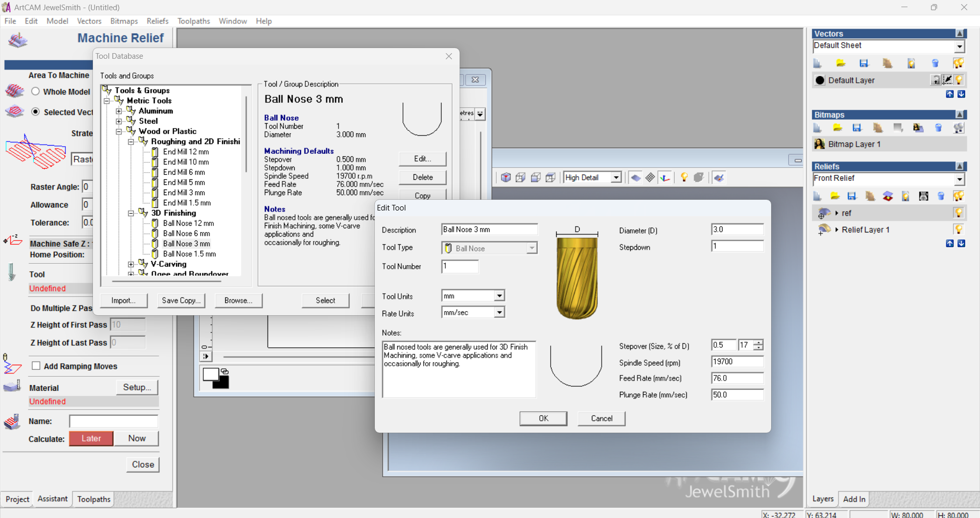Increase Stepover percentage with spinner arrow
Screen dimensions: 980x518
(x=758, y=342)
